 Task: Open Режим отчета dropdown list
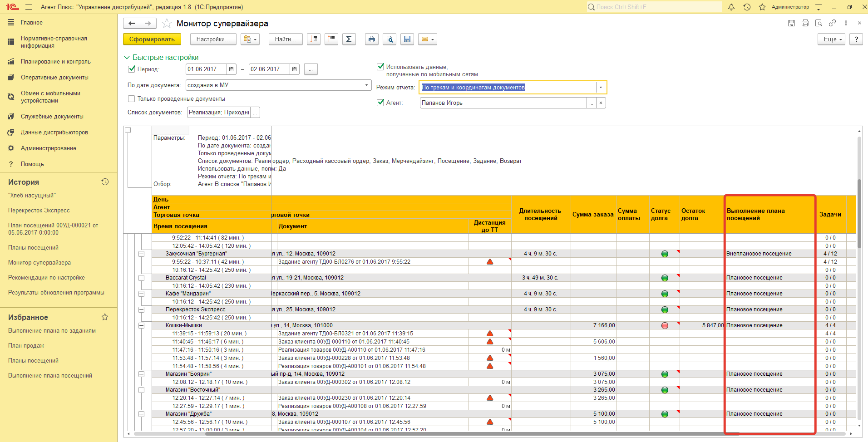(x=601, y=88)
